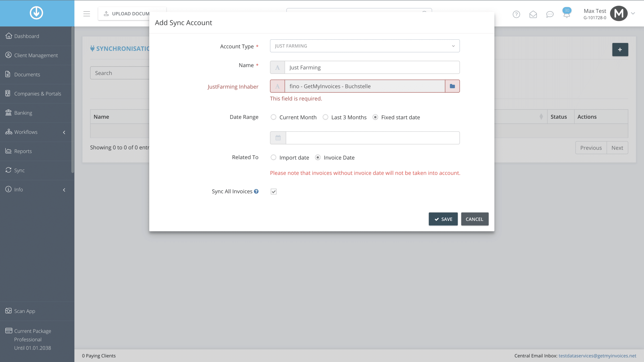Screen dimensions: 644x362
Task: Select Fixed start date option
Action: click(375, 117)
